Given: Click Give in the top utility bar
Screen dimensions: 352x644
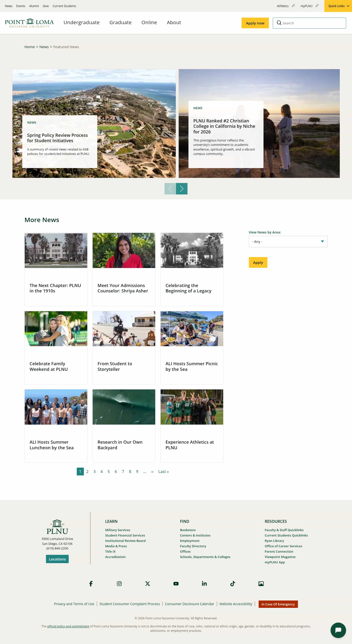Looking at the screenshot, I should coord(46,6).
